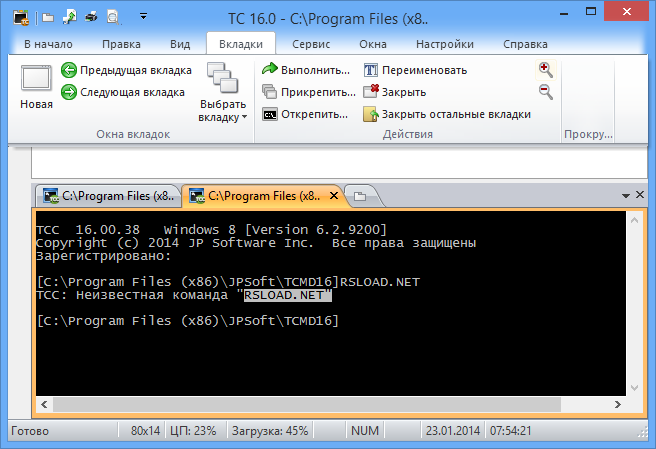This screenshot has width=656, height=449.
Task: Select the Вкладки ribbon tab
Action: coord(241,44)
